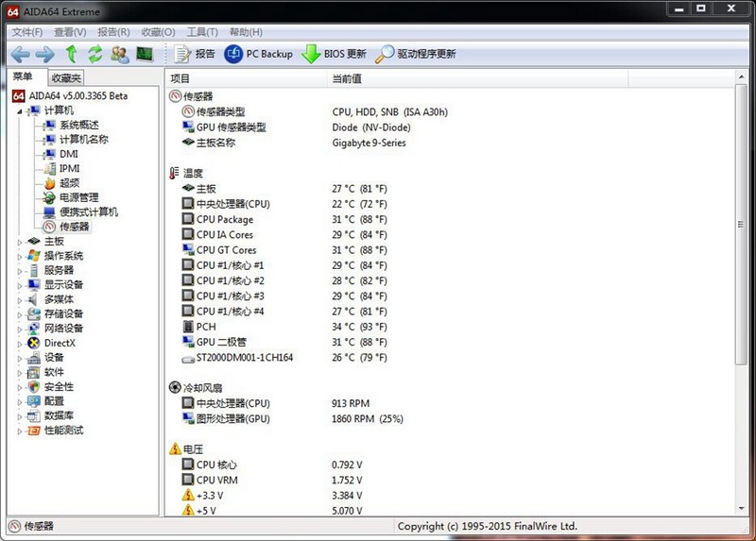
Task: Click the 传感器 tree item icon
Action: [x=50, y=227]
